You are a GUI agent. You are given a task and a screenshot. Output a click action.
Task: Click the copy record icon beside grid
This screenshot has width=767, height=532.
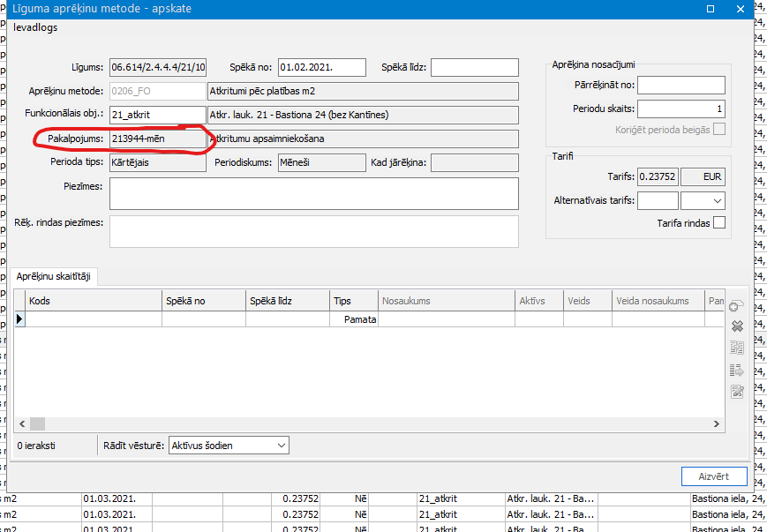pos(738,348)
